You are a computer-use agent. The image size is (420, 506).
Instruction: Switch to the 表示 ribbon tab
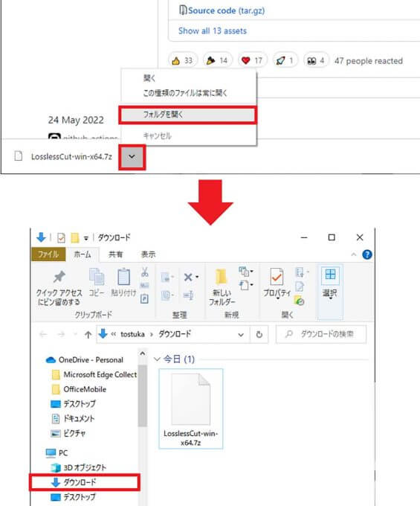tap(148, 254)
